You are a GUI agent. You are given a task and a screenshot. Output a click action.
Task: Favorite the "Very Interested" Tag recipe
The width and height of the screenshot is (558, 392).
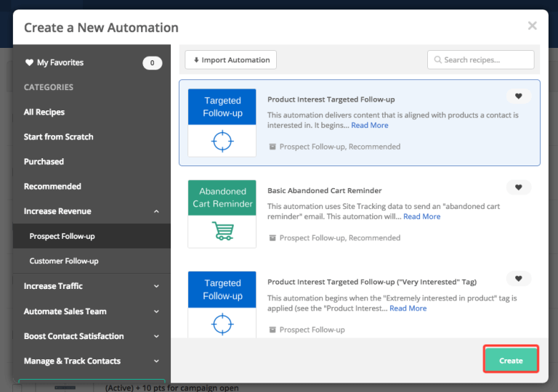click(518, 279)
